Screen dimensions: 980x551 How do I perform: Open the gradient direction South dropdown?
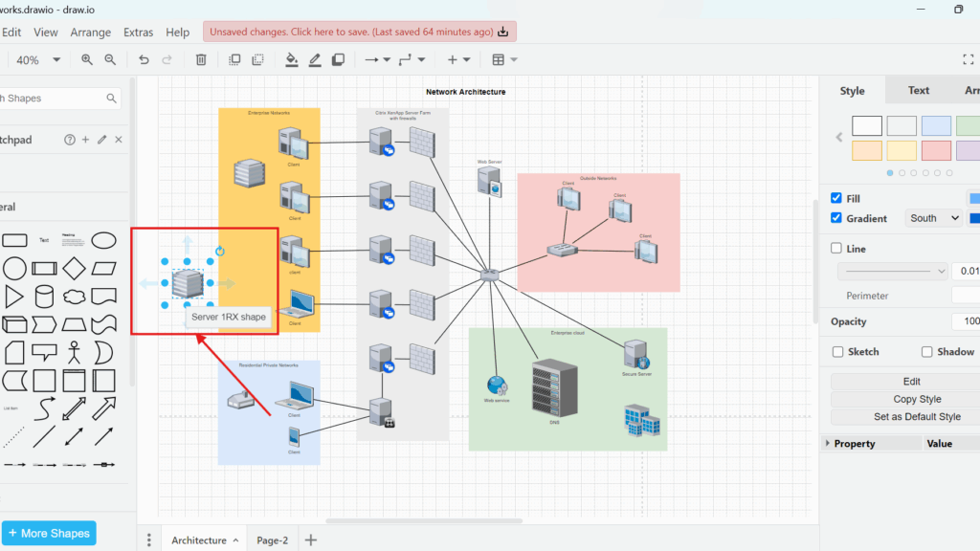pyautogui.click(x=933, y=218)
